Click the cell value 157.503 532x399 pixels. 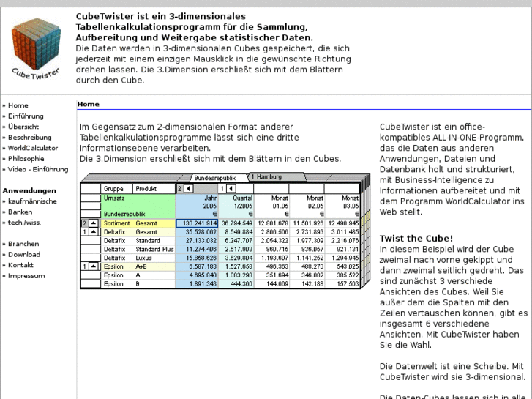pos(342,284)
